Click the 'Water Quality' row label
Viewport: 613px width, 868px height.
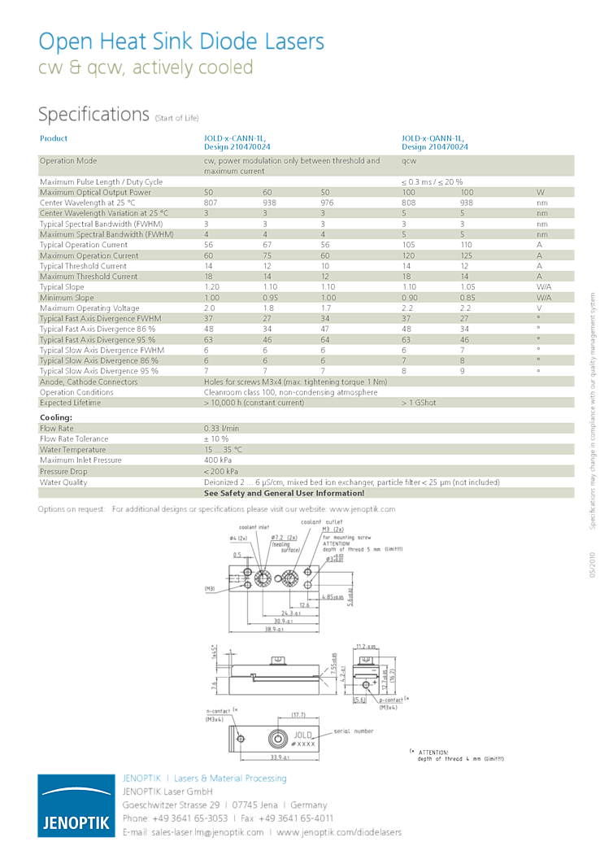(63, 482)
